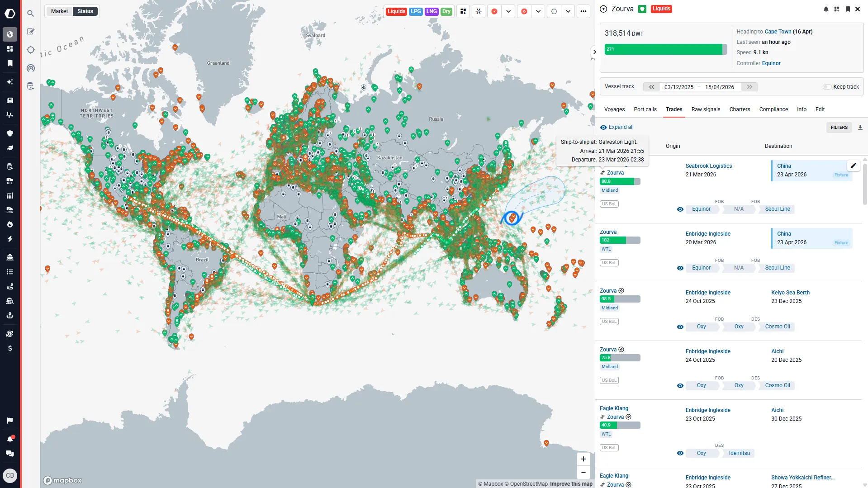Click the map search magnifier icon
The height and width of the screenshot is (488, 868).
(x=31, y=14)
